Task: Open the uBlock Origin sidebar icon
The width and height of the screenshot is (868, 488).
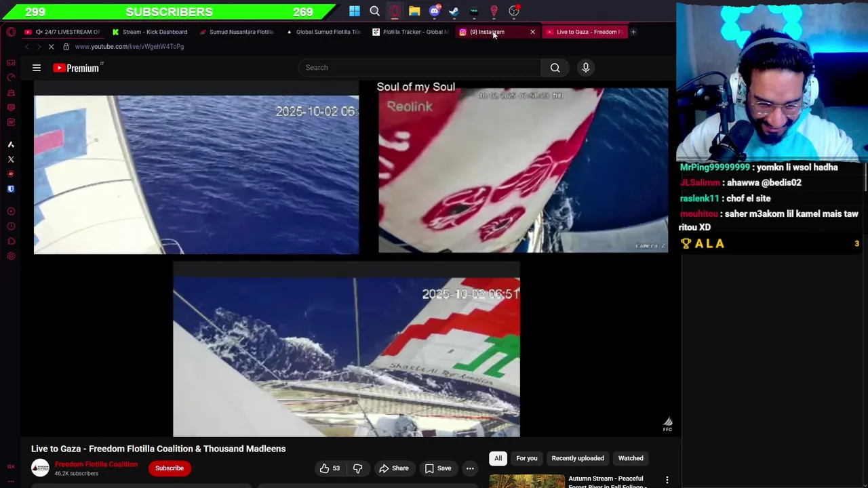Action: click(11, 174)
